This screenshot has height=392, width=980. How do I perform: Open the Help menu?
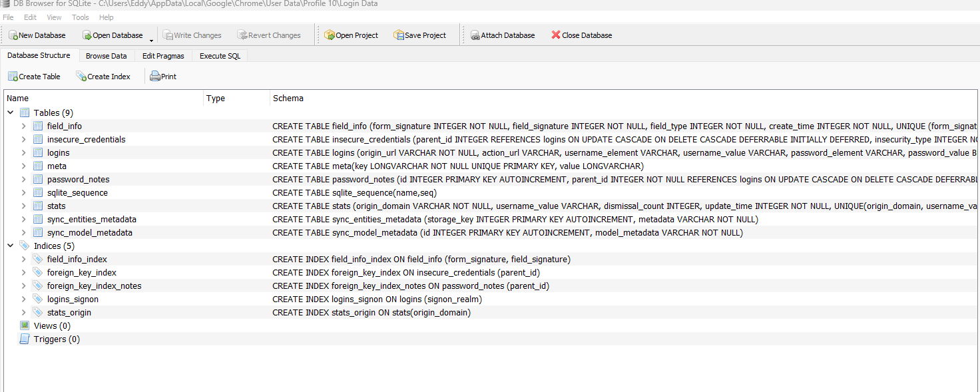point(107,17)
